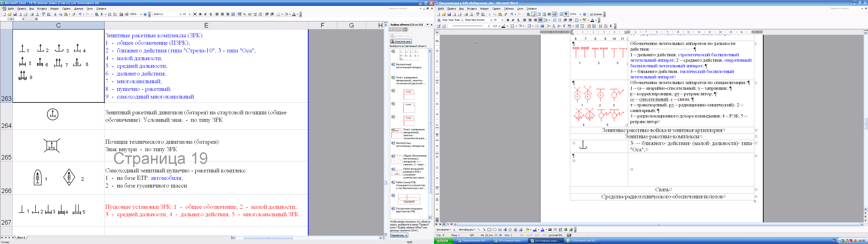
Task: Click Word's Insert Table icon
Action: [x=539, y=14]
